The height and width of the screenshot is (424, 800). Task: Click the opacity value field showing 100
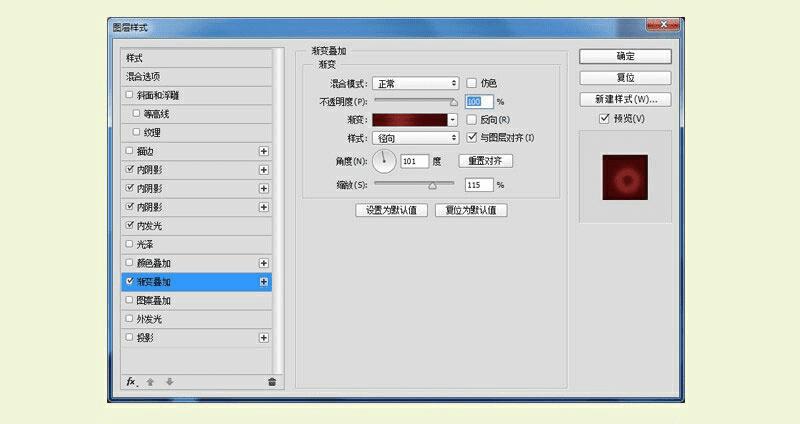(x=479, y=102)
